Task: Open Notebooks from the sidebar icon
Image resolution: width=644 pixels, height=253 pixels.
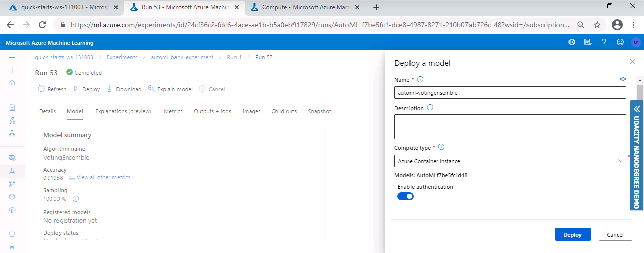Action: [x=12, y=108]
